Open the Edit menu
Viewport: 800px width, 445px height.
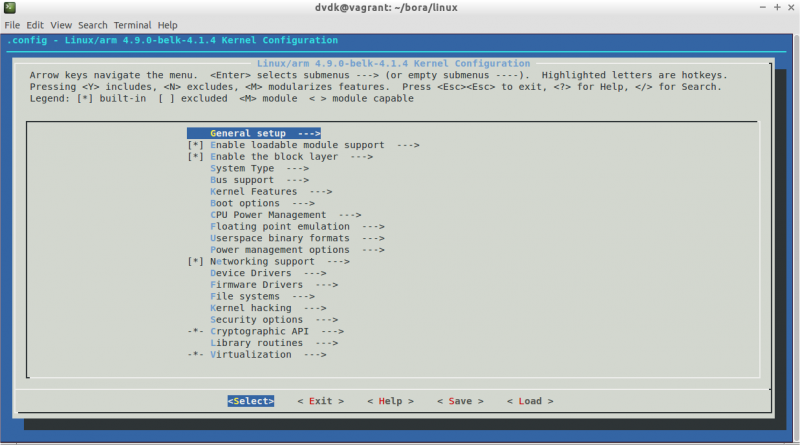[x=35, y=25]
